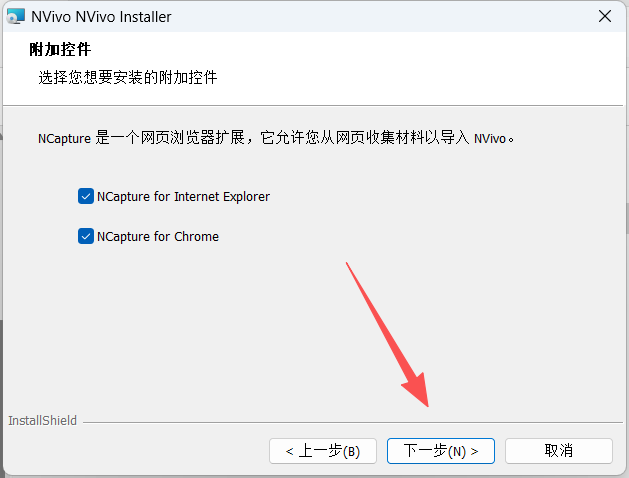Click the white header banner empty area
This screenshot has height=478, width=629.
(x=421, y=68)
